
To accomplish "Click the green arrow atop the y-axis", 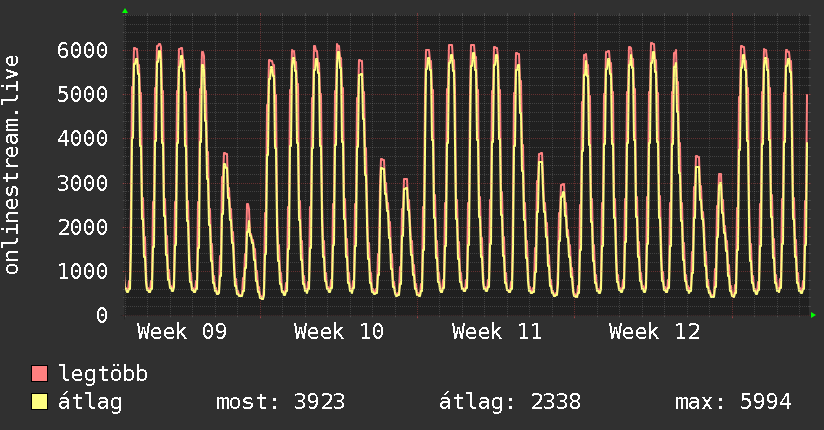I will 125,11.
